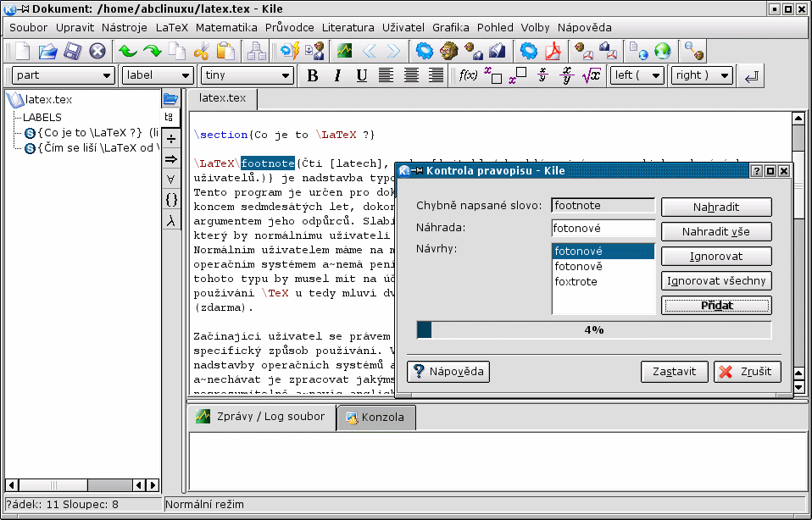The image size is (812, 520).
Task: Click the Přidat button
Action: pyautogui.click(x=716, y=305)
